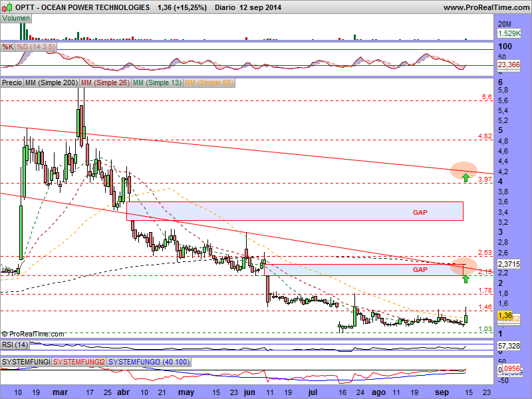This screenshot has width=532, height=399.
Task: Click the red 0956 SYSTEMFUNGI value
Action: [x=511, y=368]
